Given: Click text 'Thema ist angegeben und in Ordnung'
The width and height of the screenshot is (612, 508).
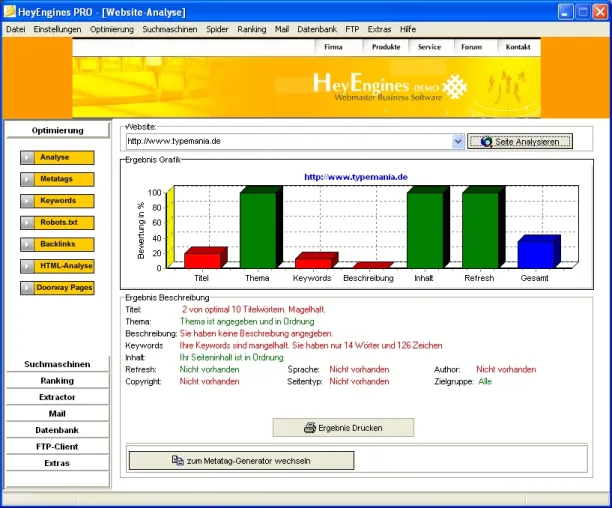Looking at the screenshot, I should tap(247, 321).
